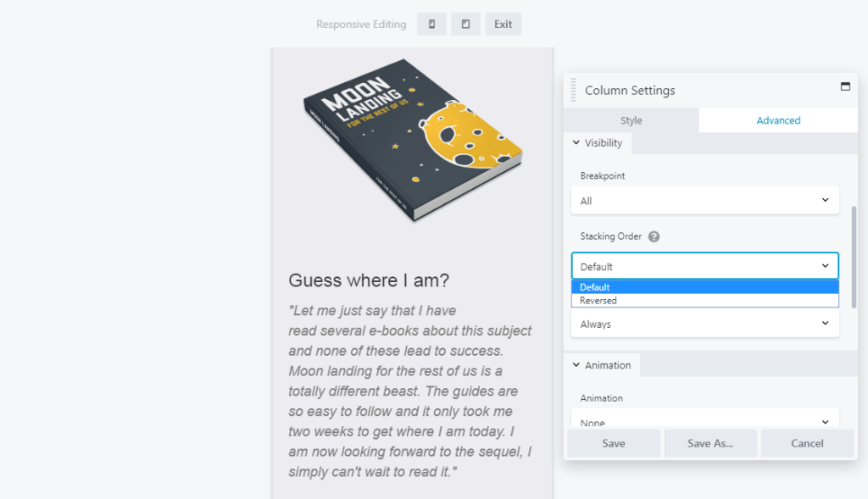Cancel the column settings changes

[807, 443]
